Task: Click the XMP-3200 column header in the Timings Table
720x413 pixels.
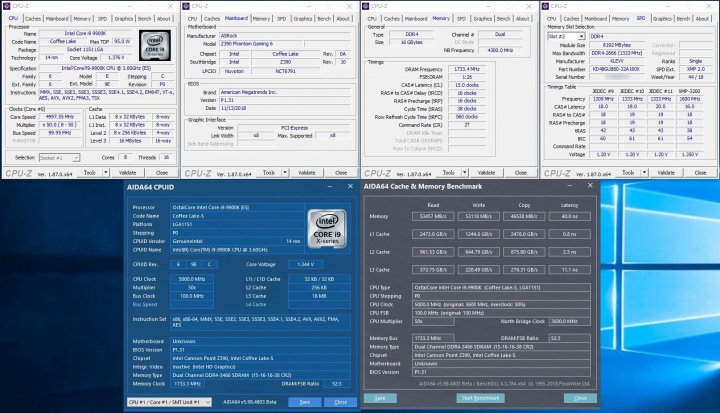Action: [x=689, y=91]
